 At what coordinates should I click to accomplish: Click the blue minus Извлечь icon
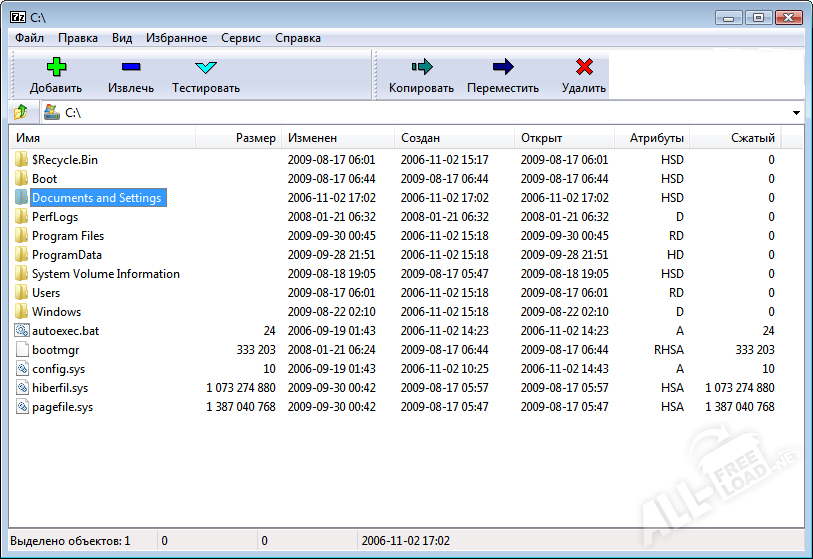coord(131,68)
